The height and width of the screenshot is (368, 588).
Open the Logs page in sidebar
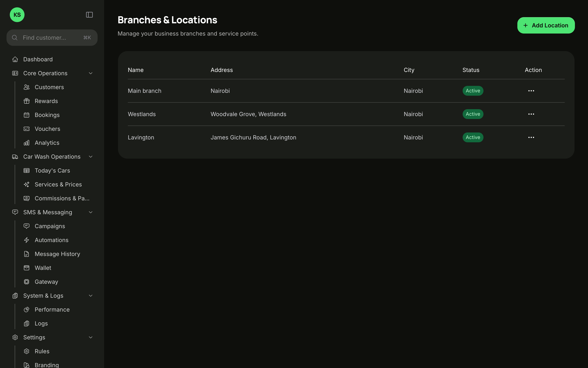41,323
